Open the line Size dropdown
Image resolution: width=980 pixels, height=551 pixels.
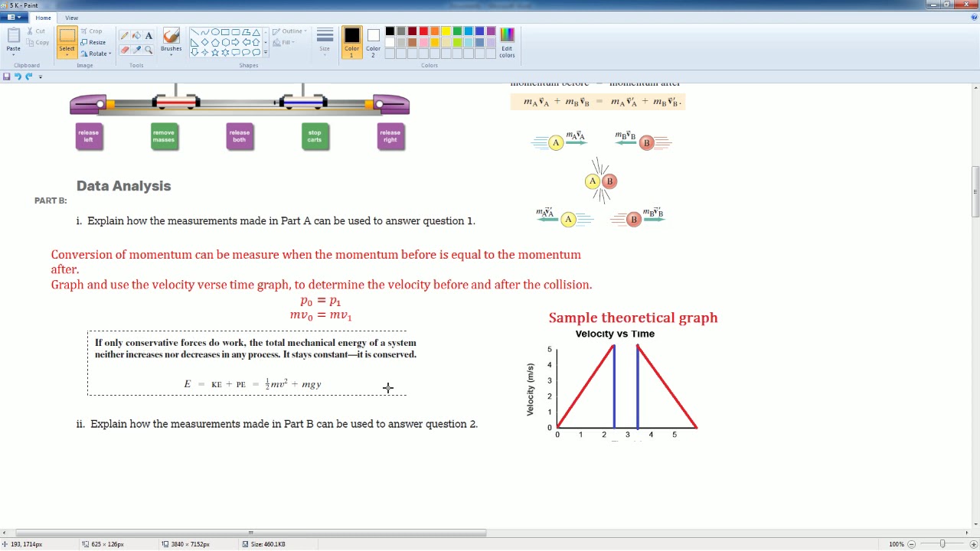tap(325, 42)
